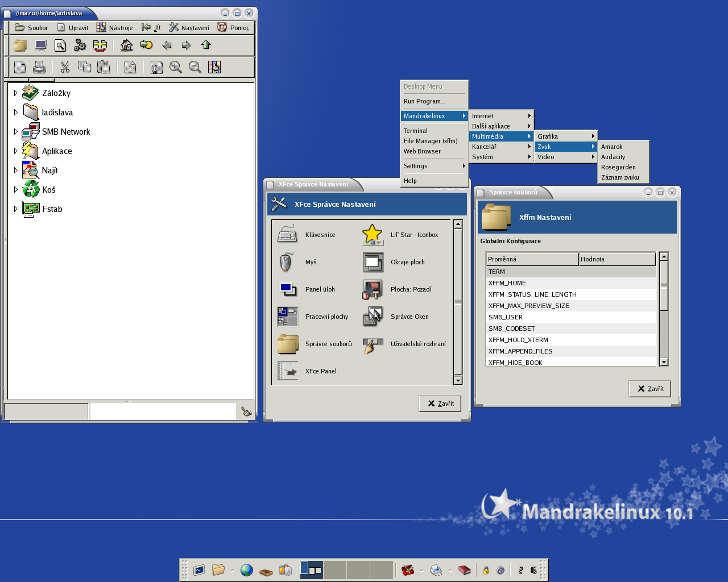Open the Kancelář submenu
Image resolution: width=728 pixels, height=582 pixels.
click(501, 147)
